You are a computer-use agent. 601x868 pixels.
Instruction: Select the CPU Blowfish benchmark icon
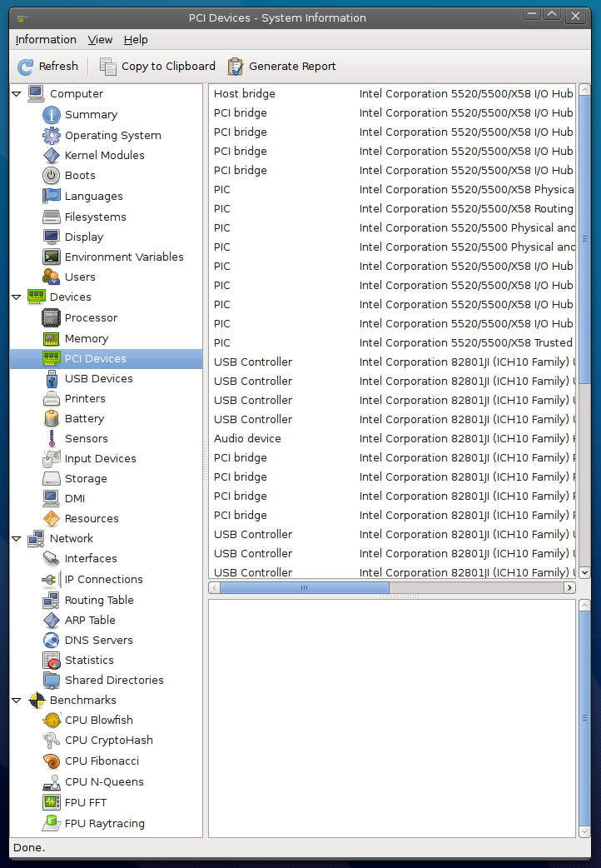[x=52, y=720]
